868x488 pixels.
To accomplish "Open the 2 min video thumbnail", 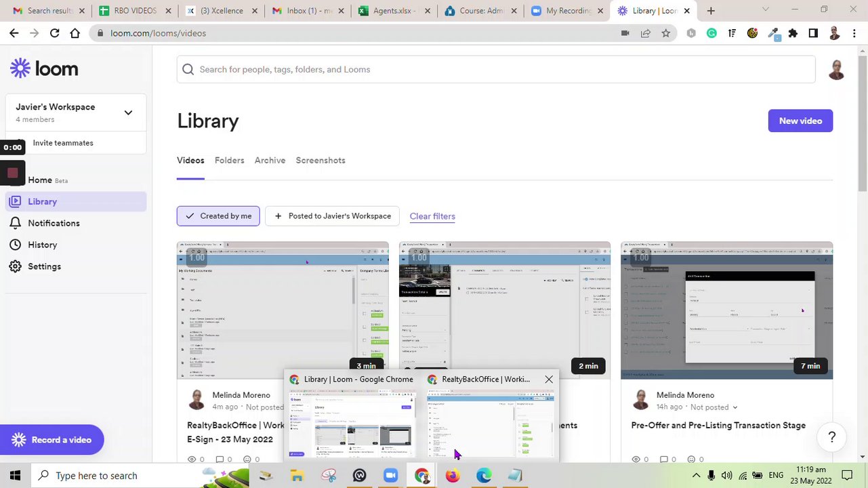I will coord(505,310).
